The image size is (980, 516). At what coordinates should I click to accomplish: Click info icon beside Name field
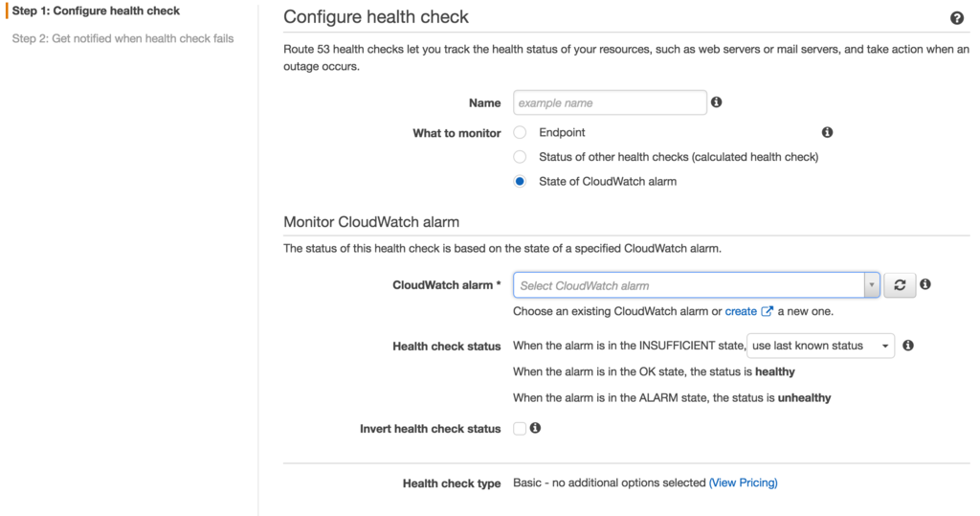716,101
